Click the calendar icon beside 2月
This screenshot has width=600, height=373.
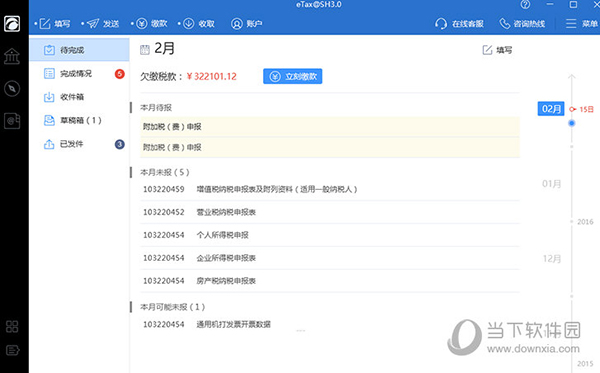tap(145, 50)
